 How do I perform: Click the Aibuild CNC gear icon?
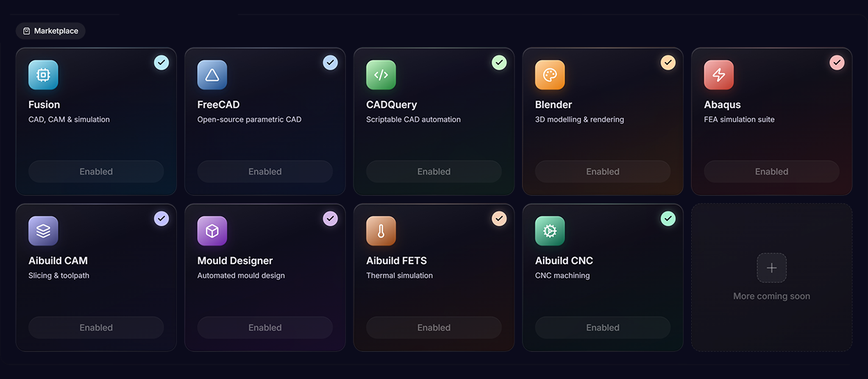point(550,231)
